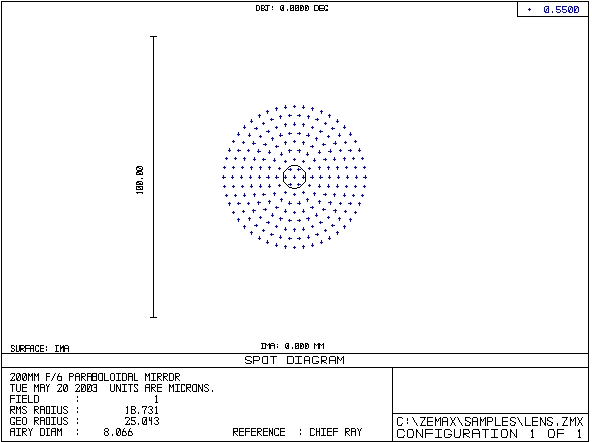Click the blue marker in the wavelength legend

[x=529, y=10]
